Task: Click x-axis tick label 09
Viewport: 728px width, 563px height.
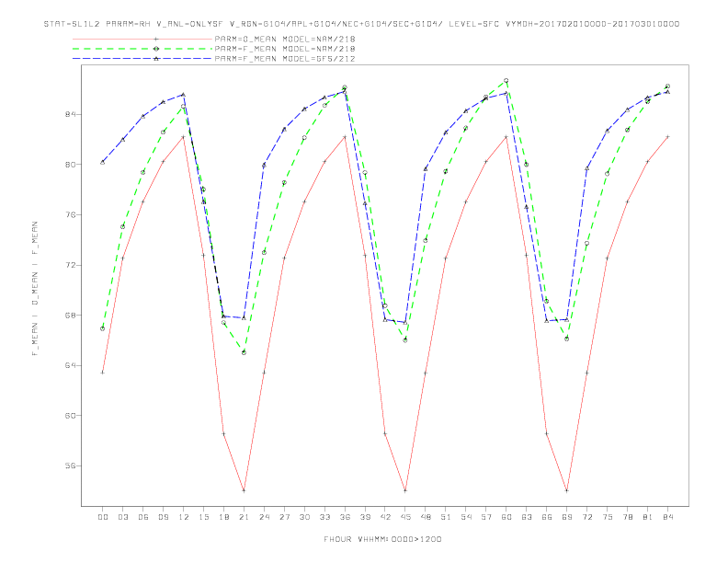Action: point(163,517)
